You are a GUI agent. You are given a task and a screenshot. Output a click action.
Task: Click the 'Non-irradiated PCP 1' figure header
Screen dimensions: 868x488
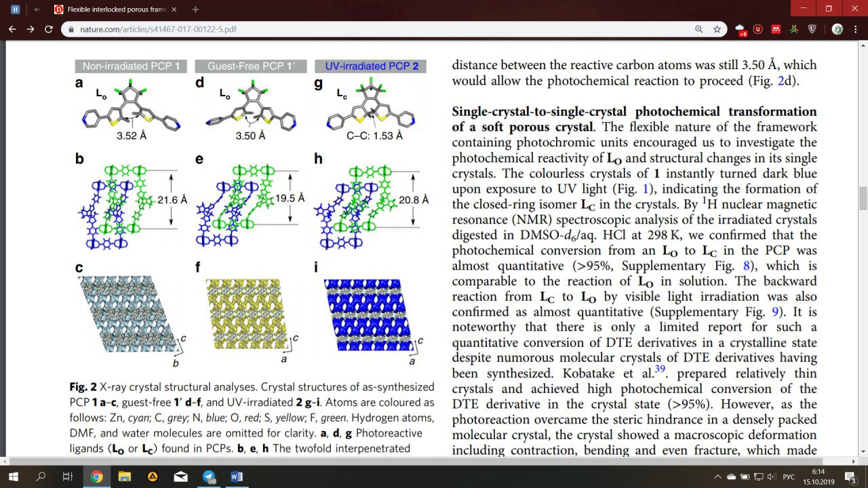(131, 66)
